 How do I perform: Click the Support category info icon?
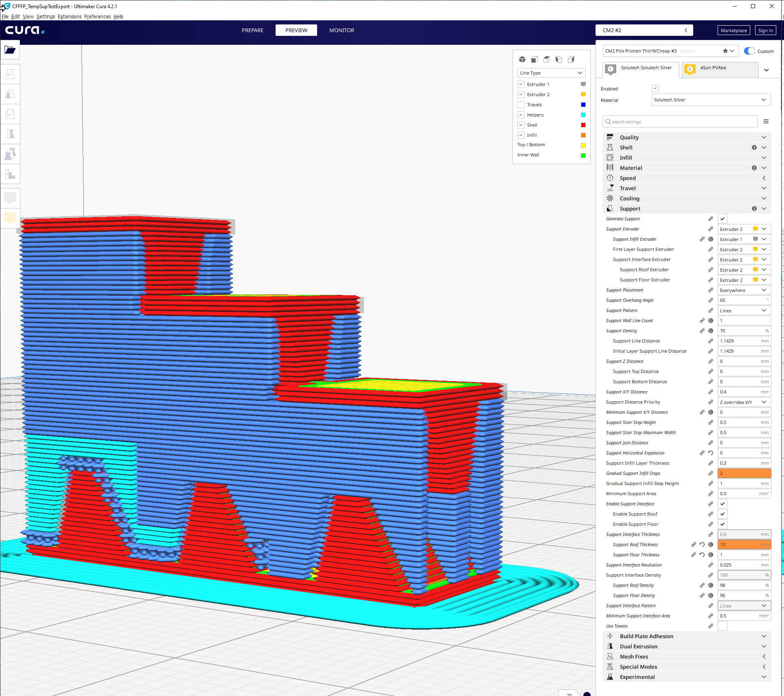754,209
